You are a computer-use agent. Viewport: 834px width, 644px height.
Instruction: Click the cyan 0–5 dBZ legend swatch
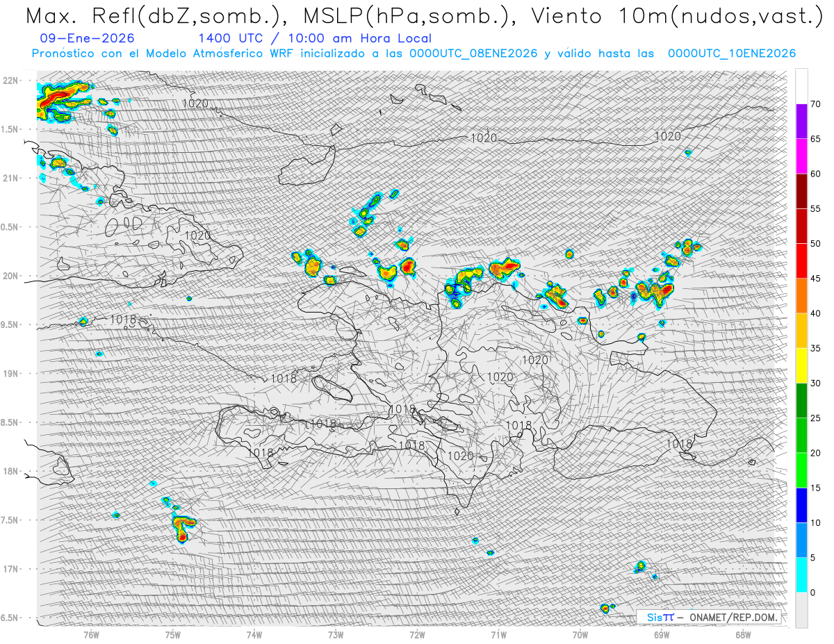tap(801, 575)
